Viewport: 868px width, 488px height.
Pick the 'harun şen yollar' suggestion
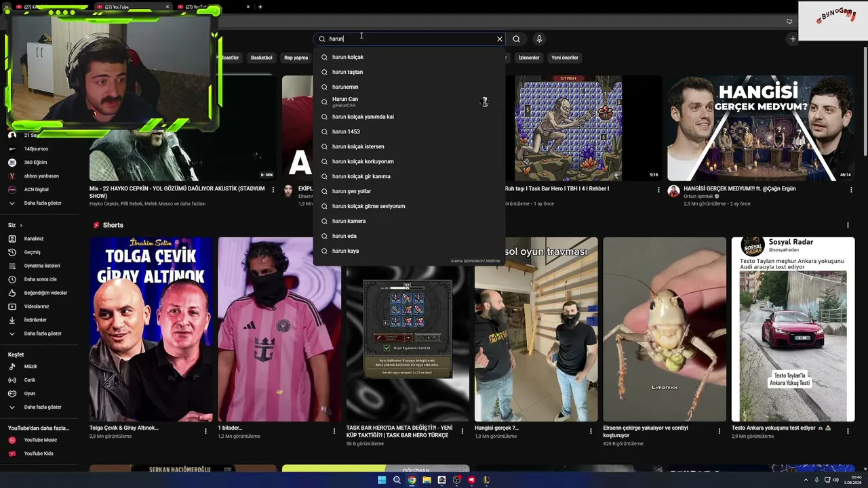click(x=409, y=191)
